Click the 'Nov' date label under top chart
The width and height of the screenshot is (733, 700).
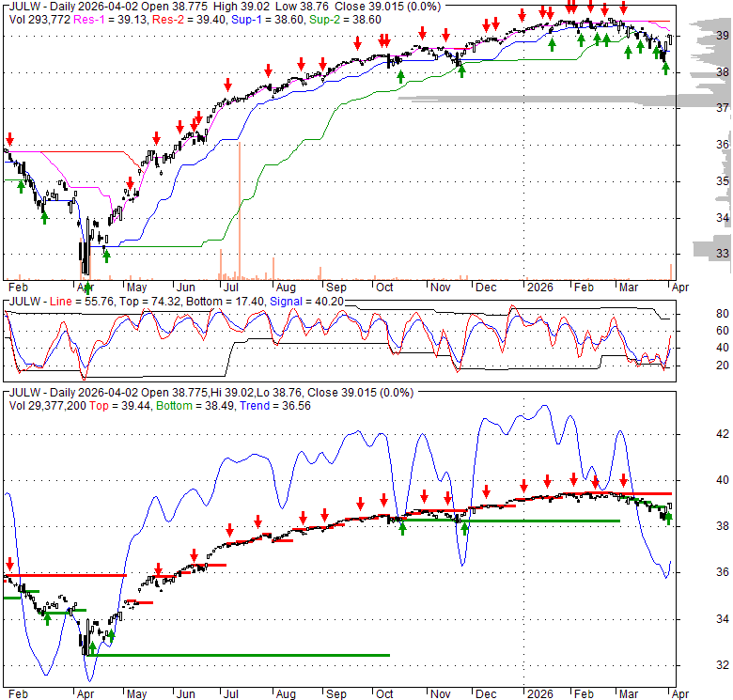point(440,288)
